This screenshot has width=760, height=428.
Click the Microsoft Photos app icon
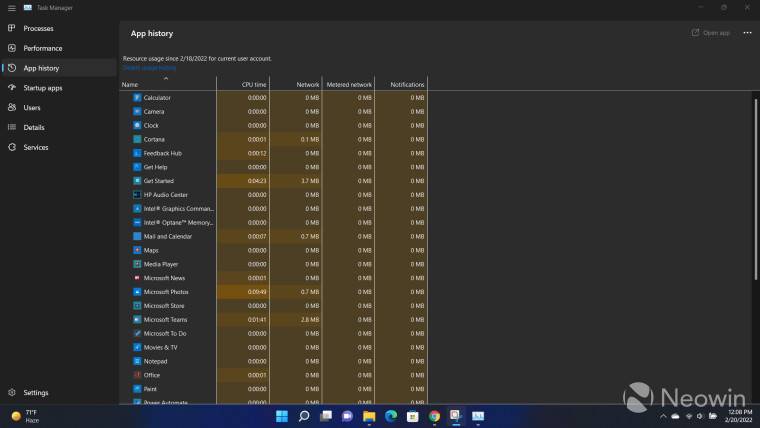pos(137,292)
